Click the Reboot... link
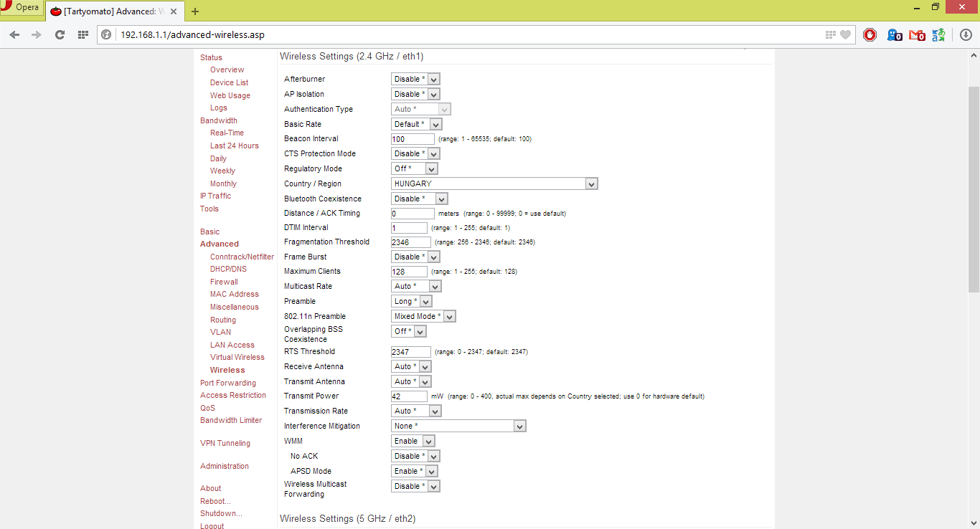Image resolution: width=980 pixels, height=529 pixels. tap(215, 501)
